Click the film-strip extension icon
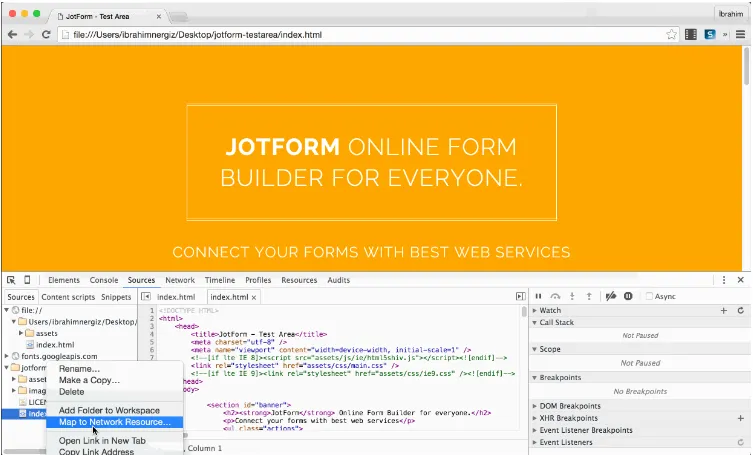 click(691, 35)
